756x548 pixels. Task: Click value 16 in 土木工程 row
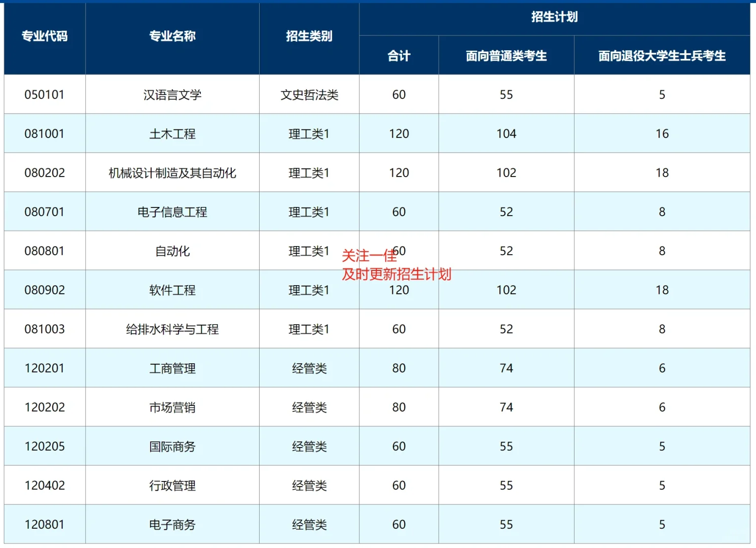pos(662,134)
